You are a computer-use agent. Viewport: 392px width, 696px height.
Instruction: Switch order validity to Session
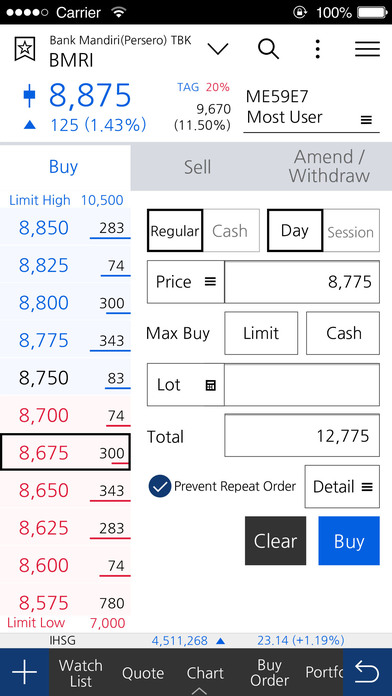(351, 231)
